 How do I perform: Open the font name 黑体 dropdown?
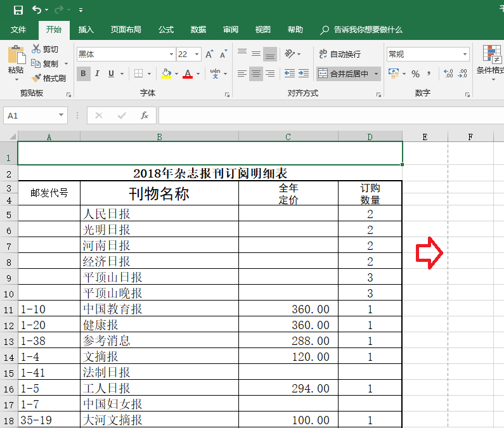point(171,55)
